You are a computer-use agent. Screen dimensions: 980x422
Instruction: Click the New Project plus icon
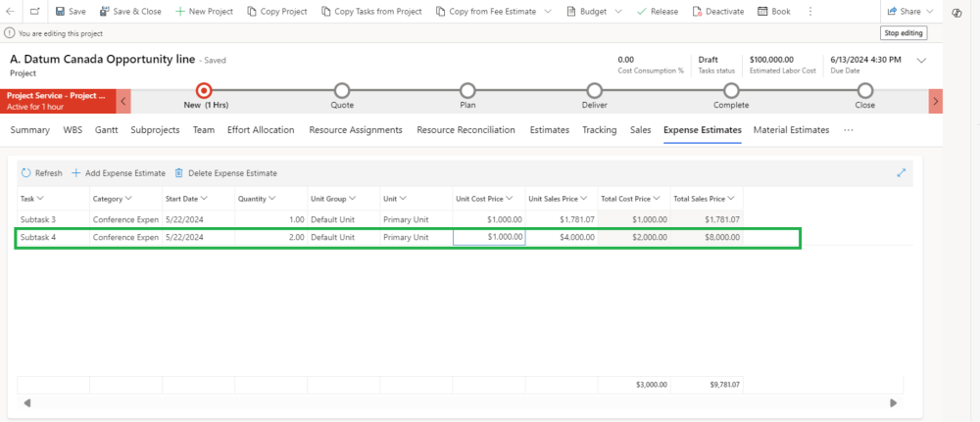pyautogui.click(x=180, y=12)
